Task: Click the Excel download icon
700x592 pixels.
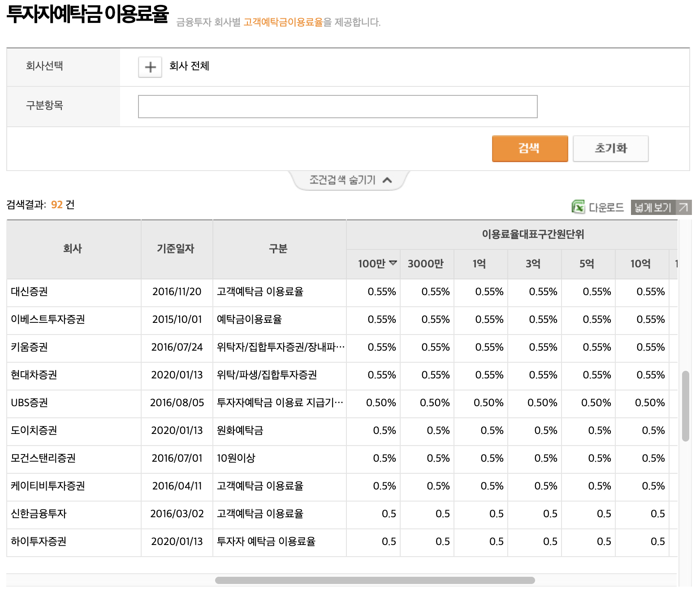Action: 578,207
